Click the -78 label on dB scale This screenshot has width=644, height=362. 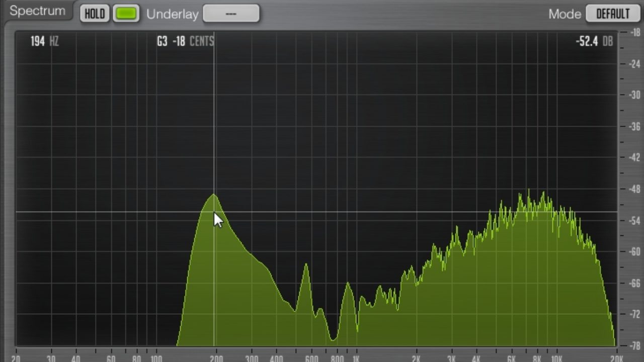633,346
